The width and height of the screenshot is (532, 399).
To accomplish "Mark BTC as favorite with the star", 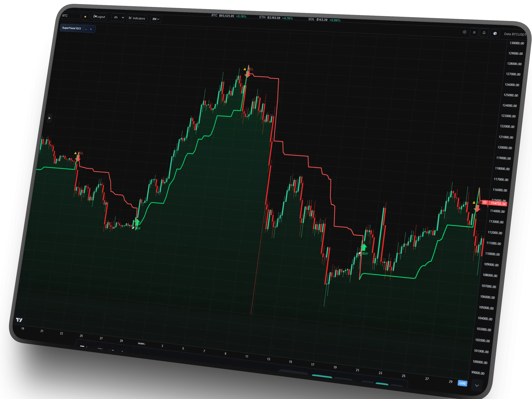I will 85,16.
